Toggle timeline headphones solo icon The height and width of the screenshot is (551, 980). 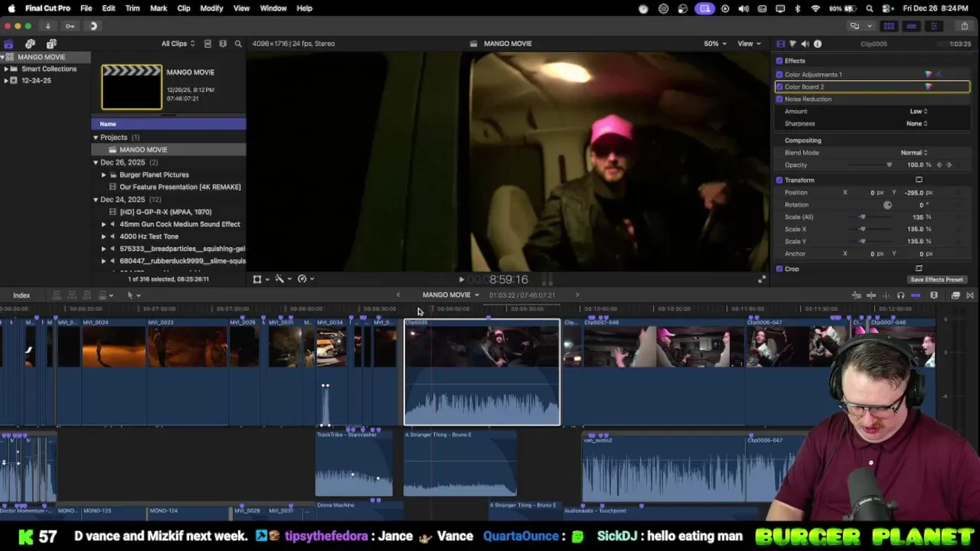900,295
